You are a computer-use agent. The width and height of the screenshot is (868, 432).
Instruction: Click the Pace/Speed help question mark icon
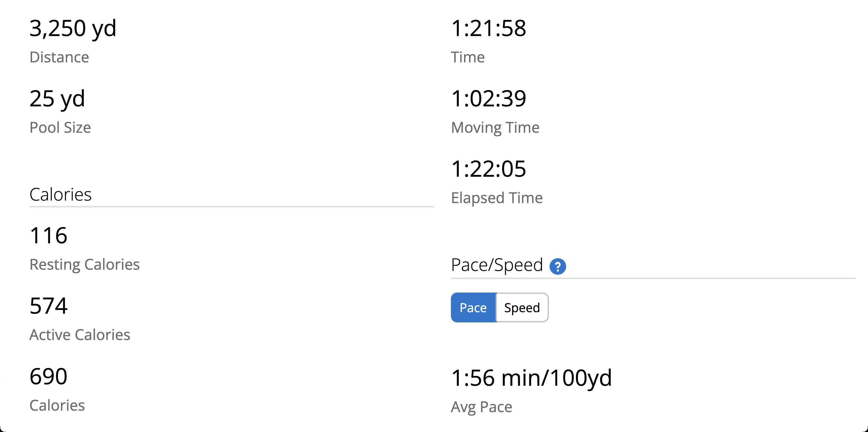[x=558, y=266]
